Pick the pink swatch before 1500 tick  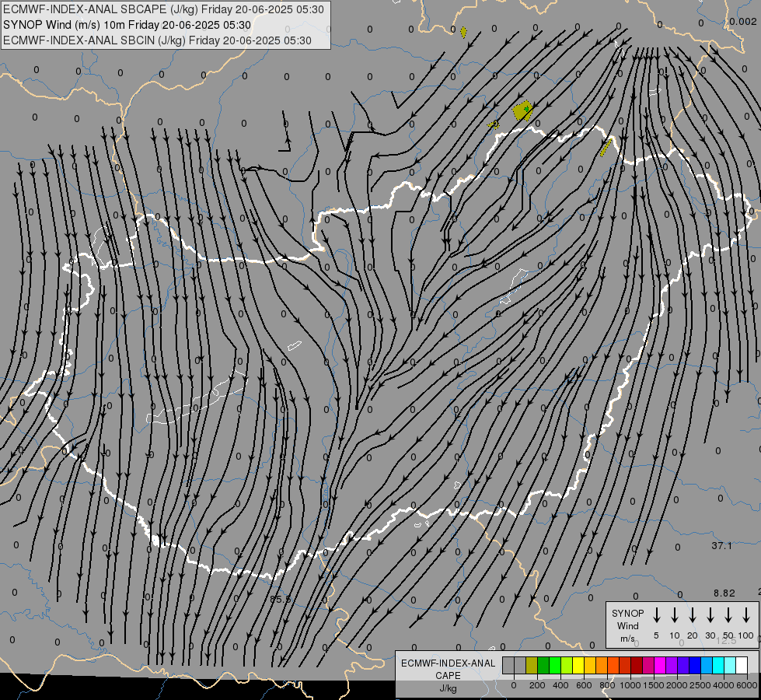(x=648, y=665)
